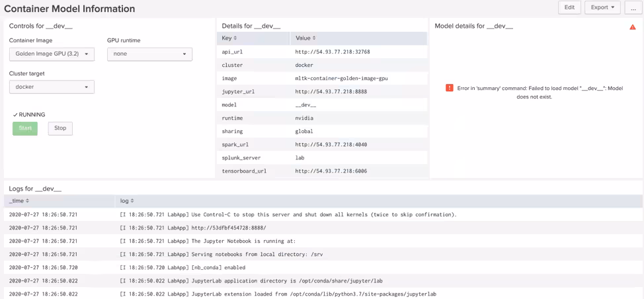This screenshot has width=644, height=299.
Task: Open the Container Image dropdown
Action: tap(52, 54)
